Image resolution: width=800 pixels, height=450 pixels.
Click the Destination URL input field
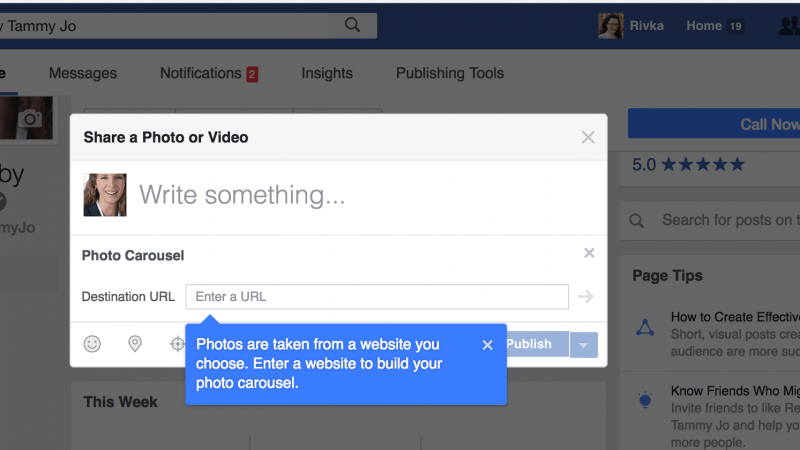(377, 297)
